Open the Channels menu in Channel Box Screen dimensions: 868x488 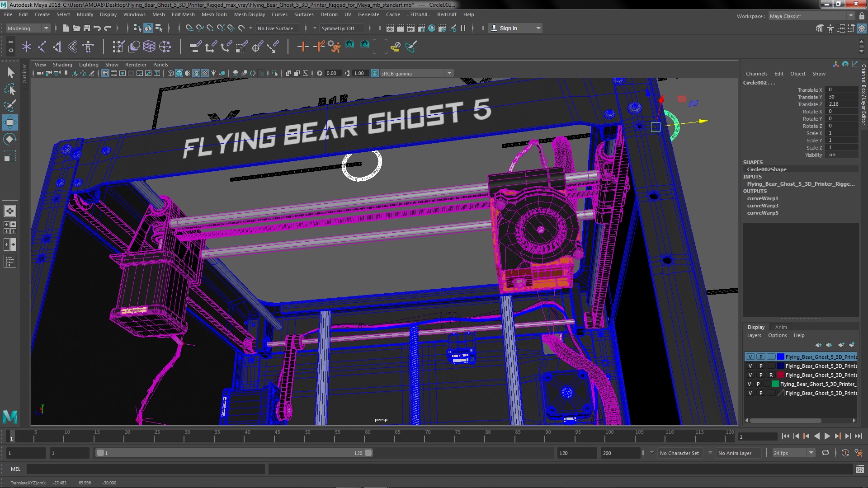(x=756, y=74)
